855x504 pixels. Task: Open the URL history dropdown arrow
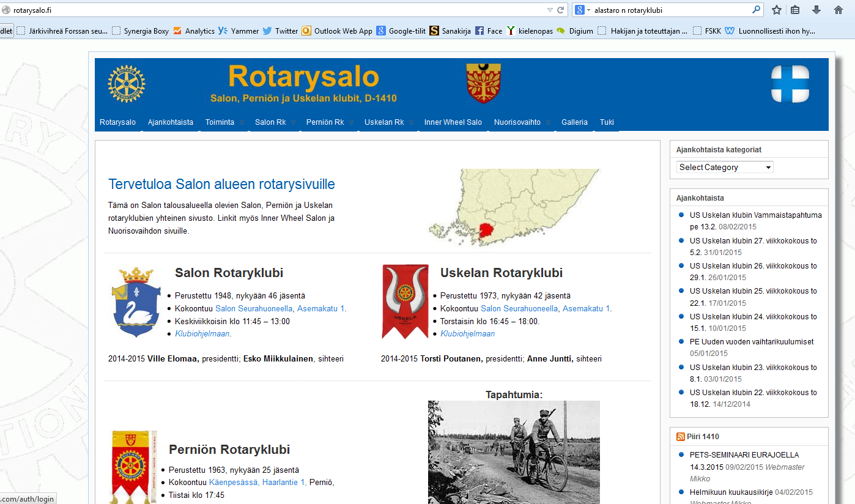[x=549, y=10]
